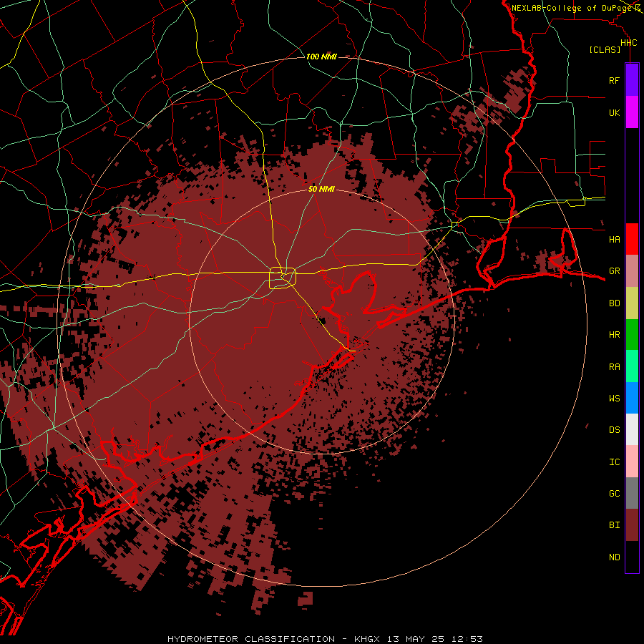Click the DS white legend swatch
The height and width of the screenshot is (644, 644).
pos(632,429)
